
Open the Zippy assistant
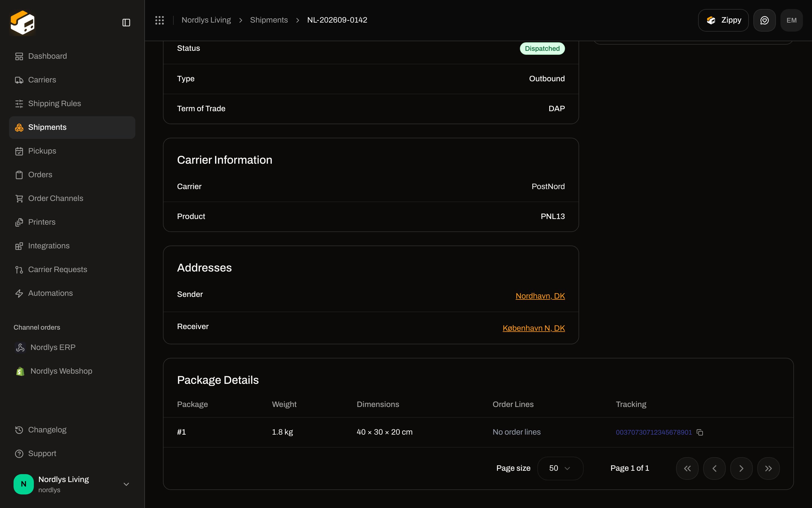(x=723, y=20)
